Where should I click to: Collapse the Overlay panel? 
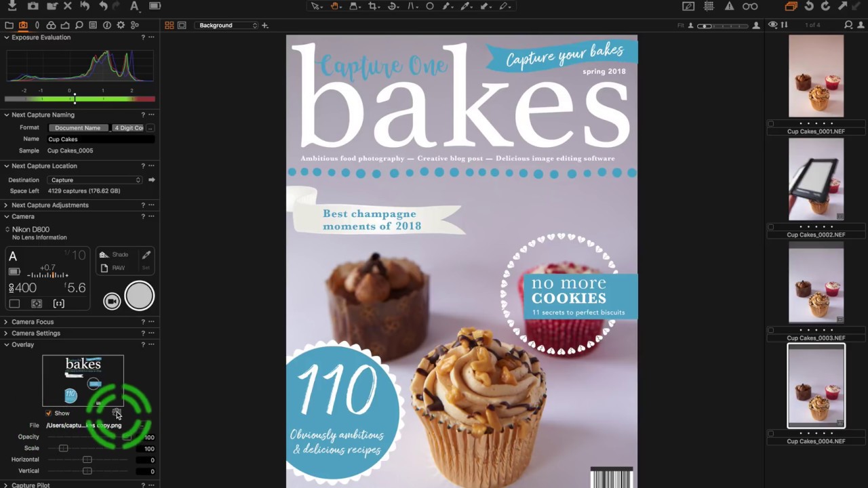coord(7,344)
